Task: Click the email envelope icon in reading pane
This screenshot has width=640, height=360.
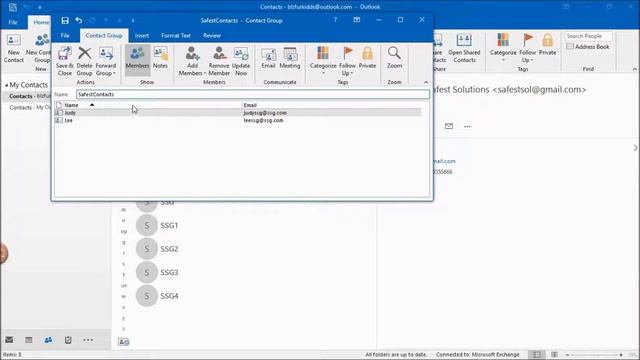Action: click(449, 126)
